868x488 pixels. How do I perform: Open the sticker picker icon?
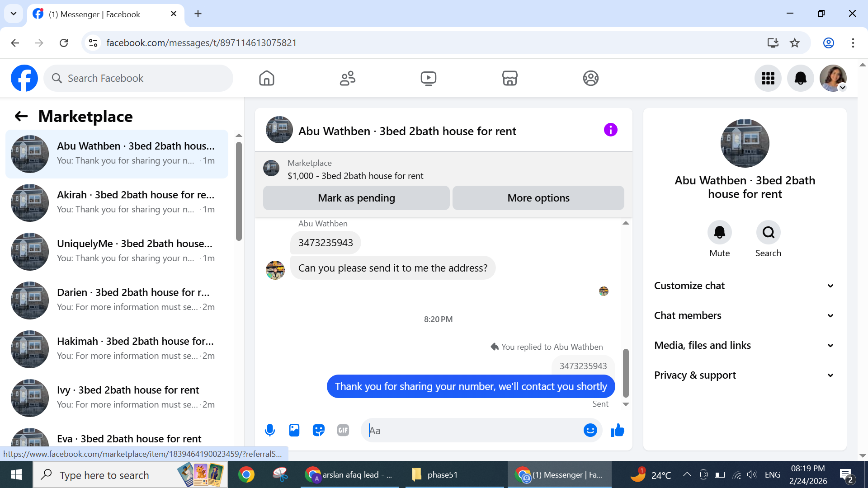coord(319,430)
